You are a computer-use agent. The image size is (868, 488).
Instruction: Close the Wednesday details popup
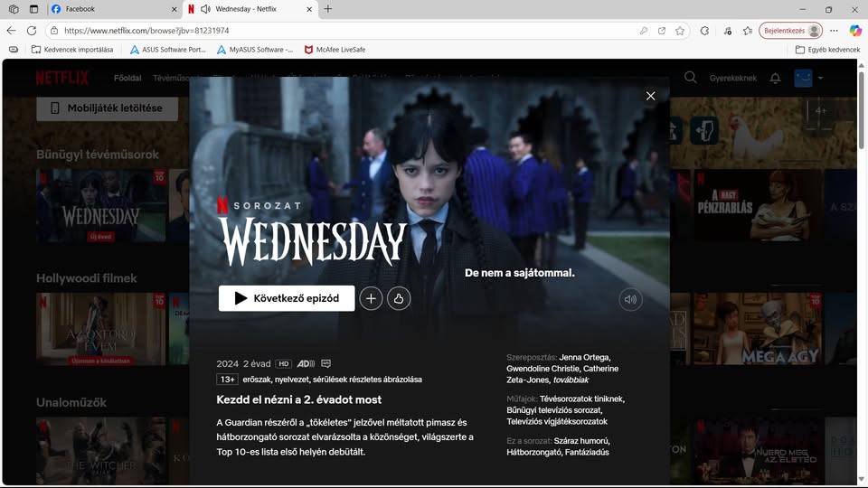(650, 96)
